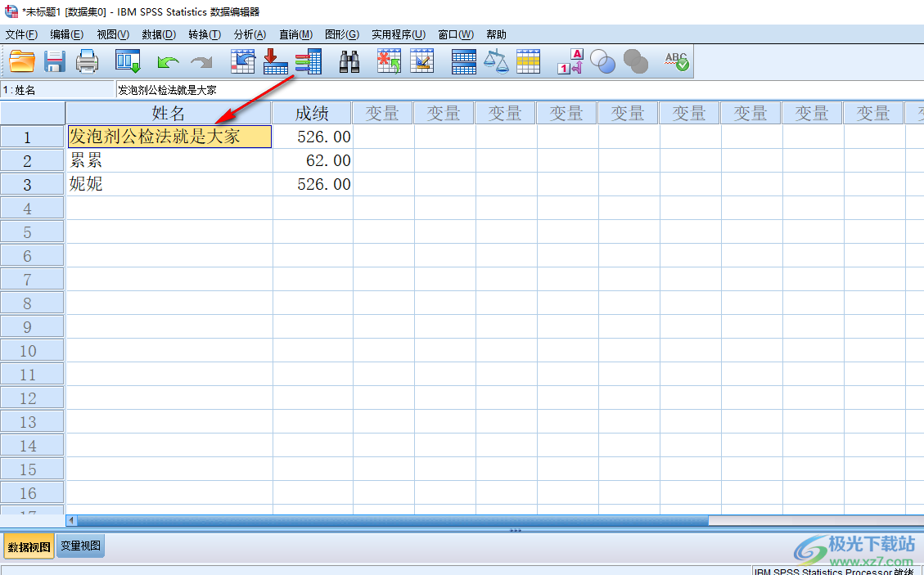
Task: Find with the binoculars icon
Action: (x=349, y=61)
